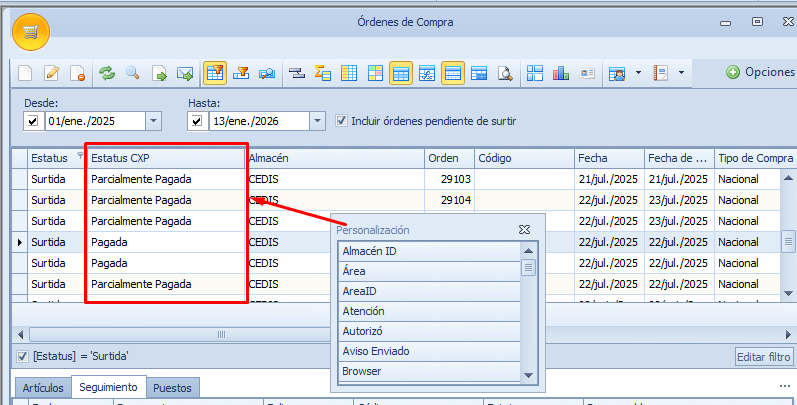Toggle the Hasta date checkbox
797x405 pixels.
(196, 121)
